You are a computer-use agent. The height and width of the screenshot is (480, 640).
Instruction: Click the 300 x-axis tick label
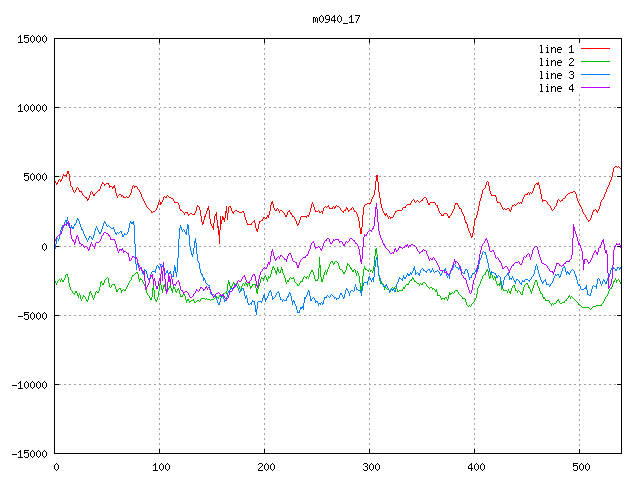click(370, 467)
